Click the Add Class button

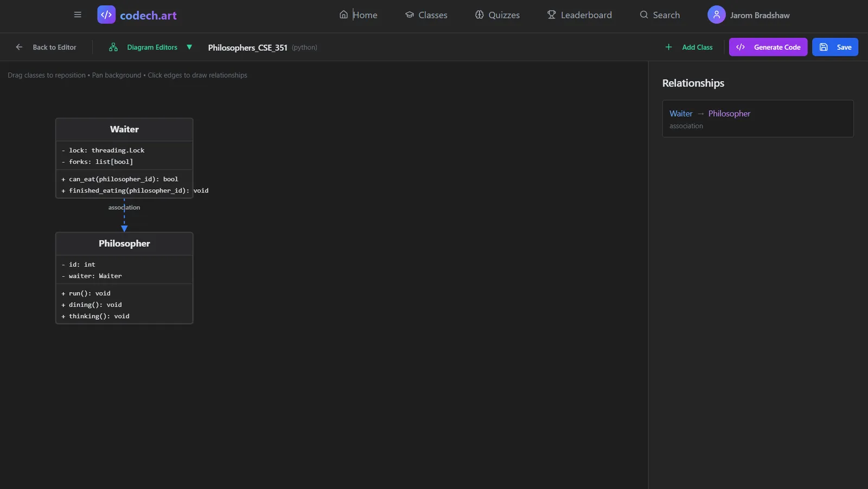[x=689, y=47]
